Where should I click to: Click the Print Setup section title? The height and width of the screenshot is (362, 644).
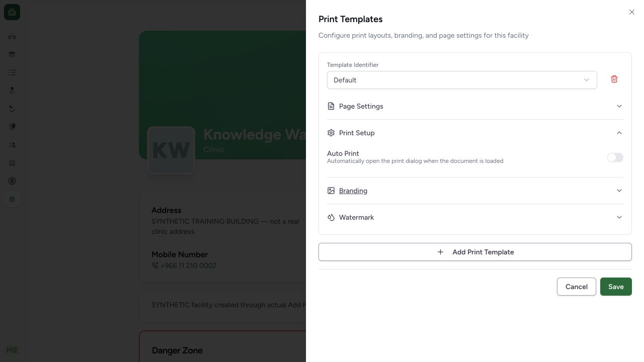[x=357, y=133]
